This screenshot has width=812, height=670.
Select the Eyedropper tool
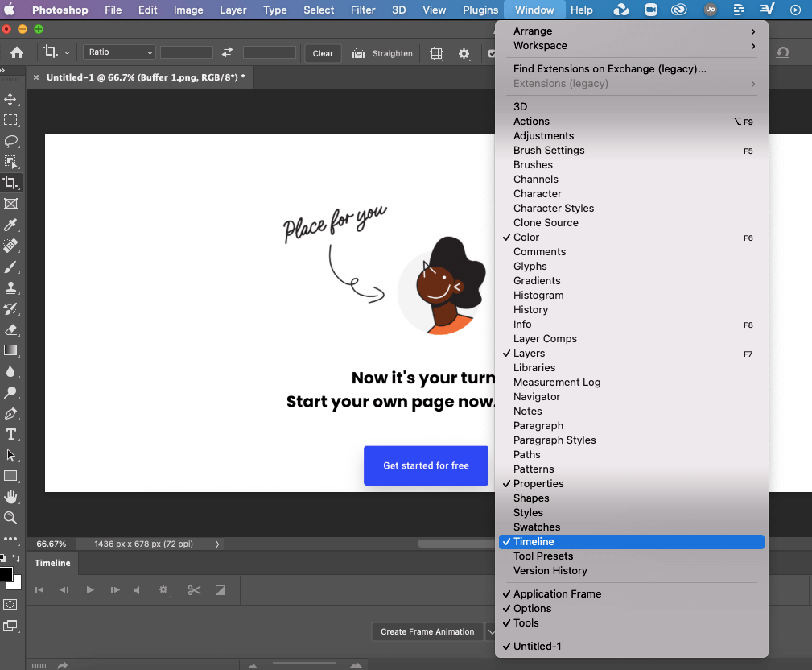tap(11, 225)
